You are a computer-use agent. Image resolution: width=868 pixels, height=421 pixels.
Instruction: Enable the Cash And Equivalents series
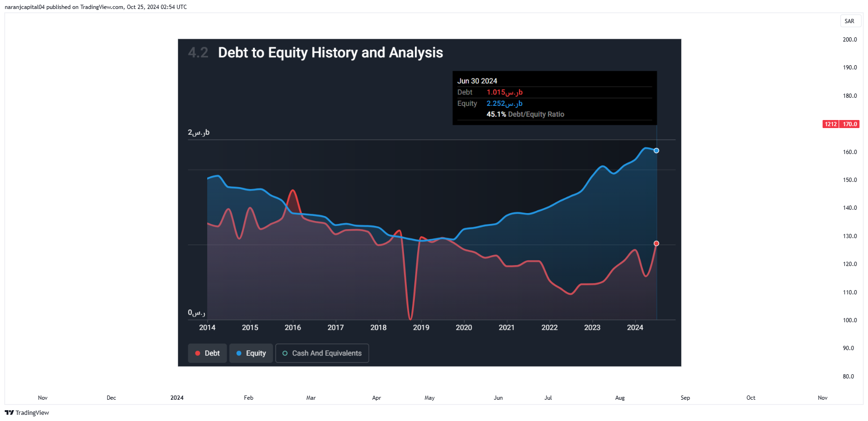tap(322, 353)
